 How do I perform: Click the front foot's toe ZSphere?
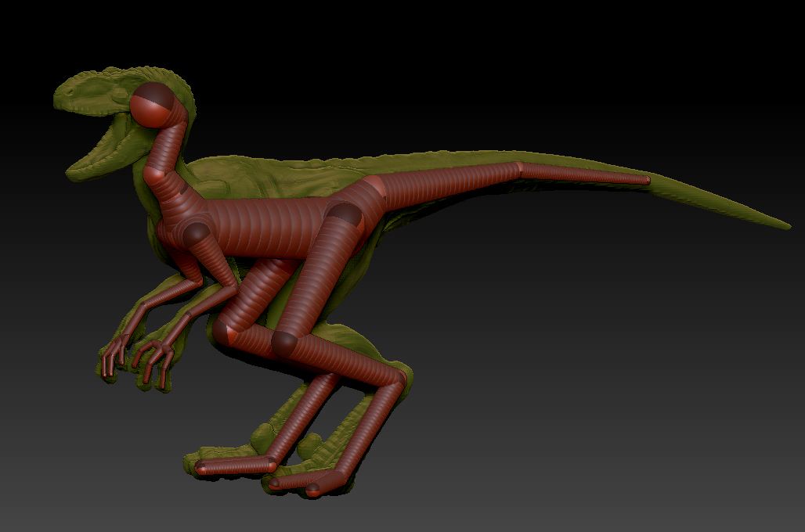[x=205, y=467]
